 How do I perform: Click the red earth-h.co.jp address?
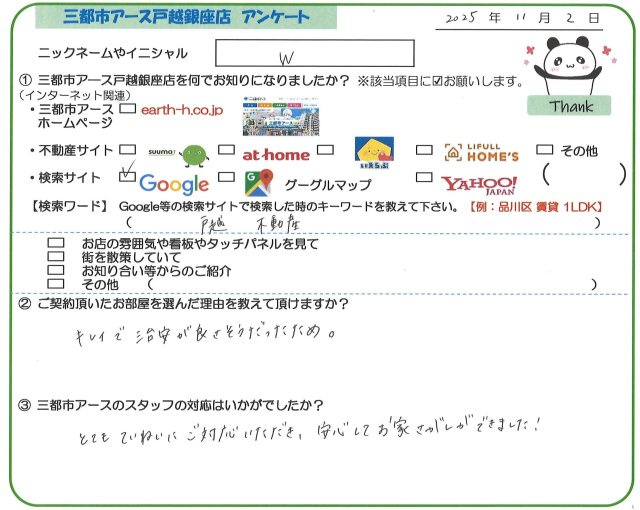pyautogui.click(x=182, y=110)
